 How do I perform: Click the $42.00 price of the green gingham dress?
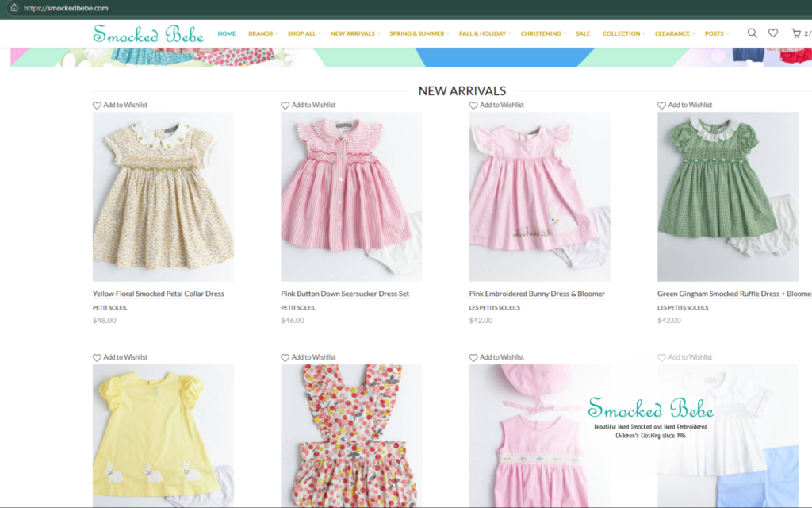coord(669,321)
